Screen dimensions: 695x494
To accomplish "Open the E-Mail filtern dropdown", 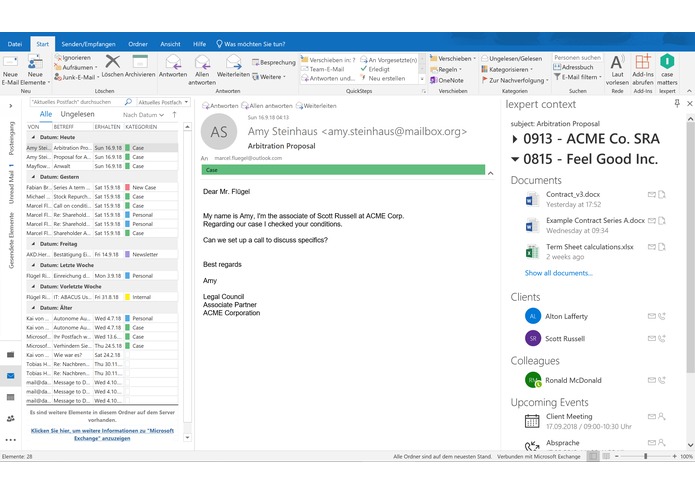I will (578, 77).
